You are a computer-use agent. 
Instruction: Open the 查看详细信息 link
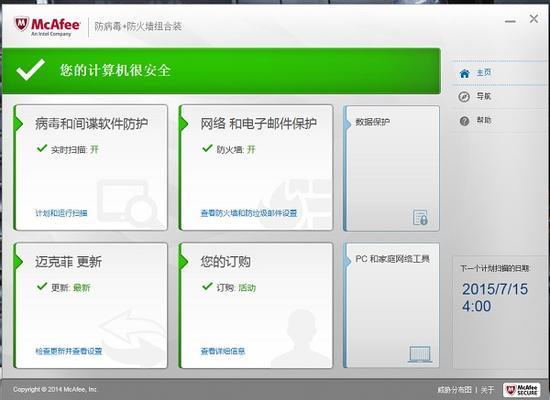tap(223, 351)
